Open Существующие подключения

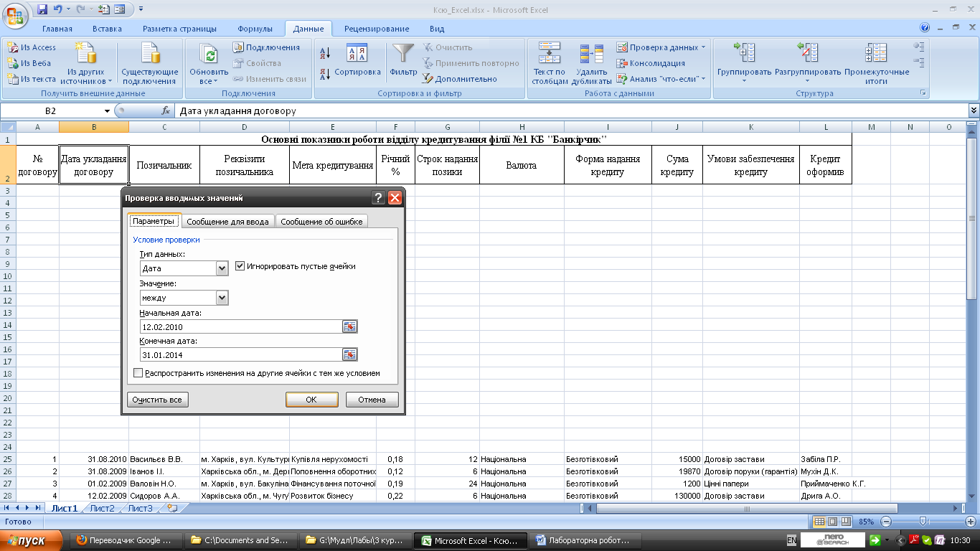pyautogui.click(x=150, y=63)
